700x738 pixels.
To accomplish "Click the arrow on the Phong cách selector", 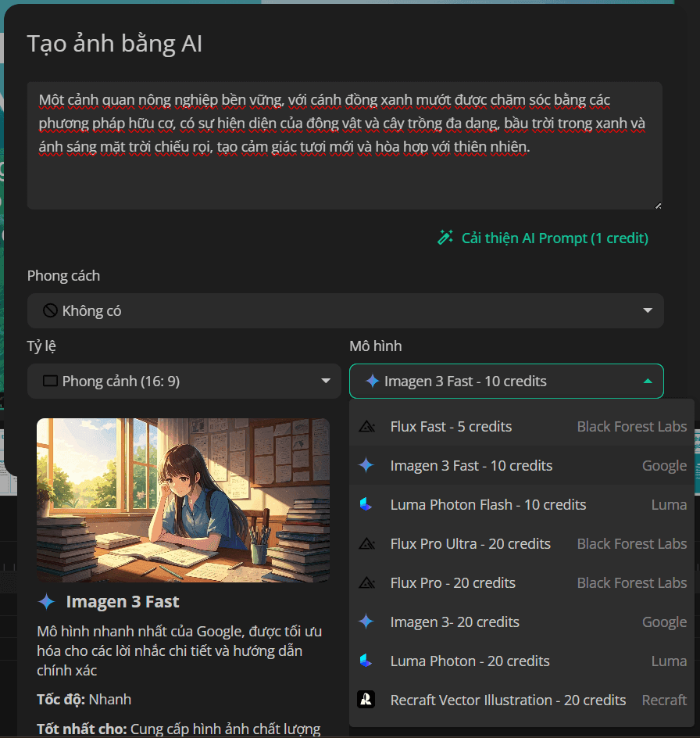I will [648, 310].
